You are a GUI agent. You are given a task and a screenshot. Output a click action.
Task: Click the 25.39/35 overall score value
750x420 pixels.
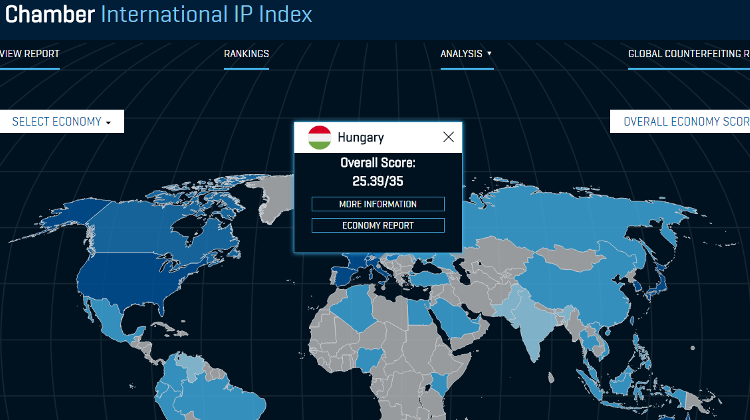(378, 181)
